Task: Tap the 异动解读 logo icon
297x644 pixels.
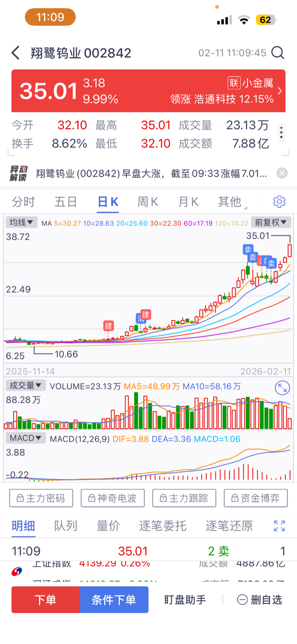Action: click(19, 173)
